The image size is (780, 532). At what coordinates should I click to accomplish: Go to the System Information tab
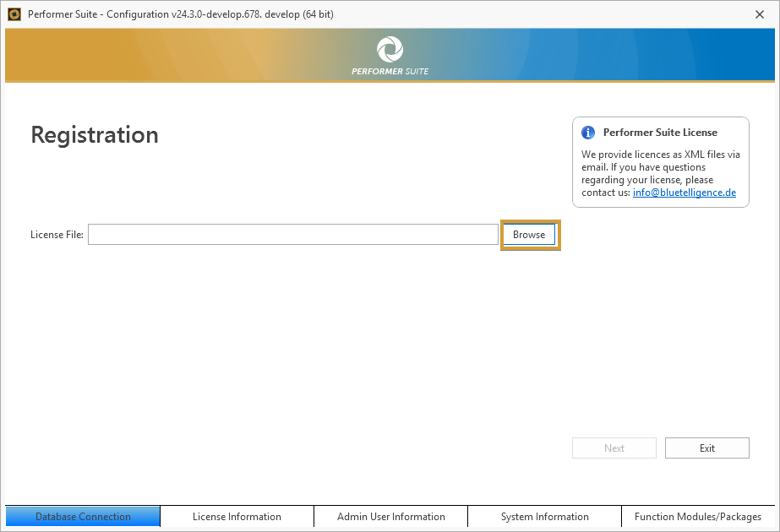(544, 517)
